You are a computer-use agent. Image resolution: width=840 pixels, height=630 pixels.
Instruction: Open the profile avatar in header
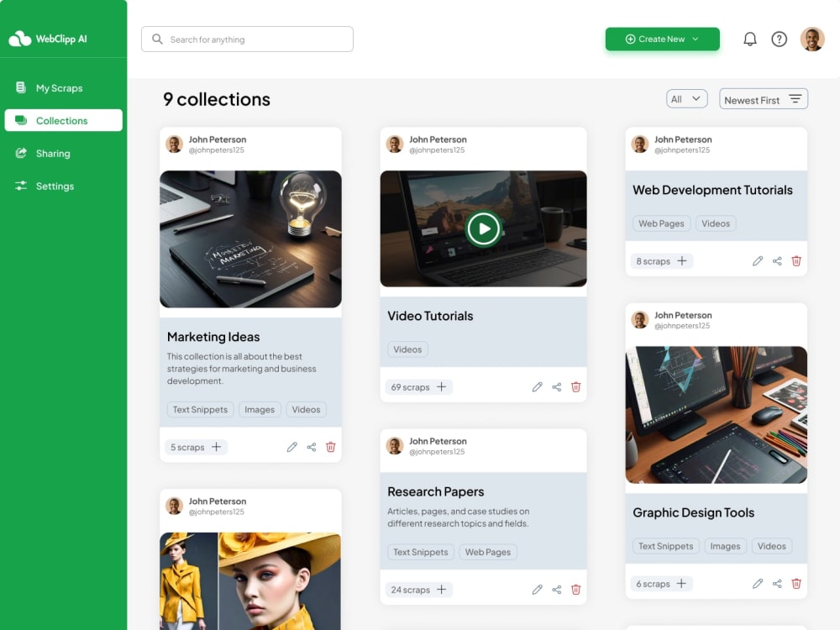point(812,39)
